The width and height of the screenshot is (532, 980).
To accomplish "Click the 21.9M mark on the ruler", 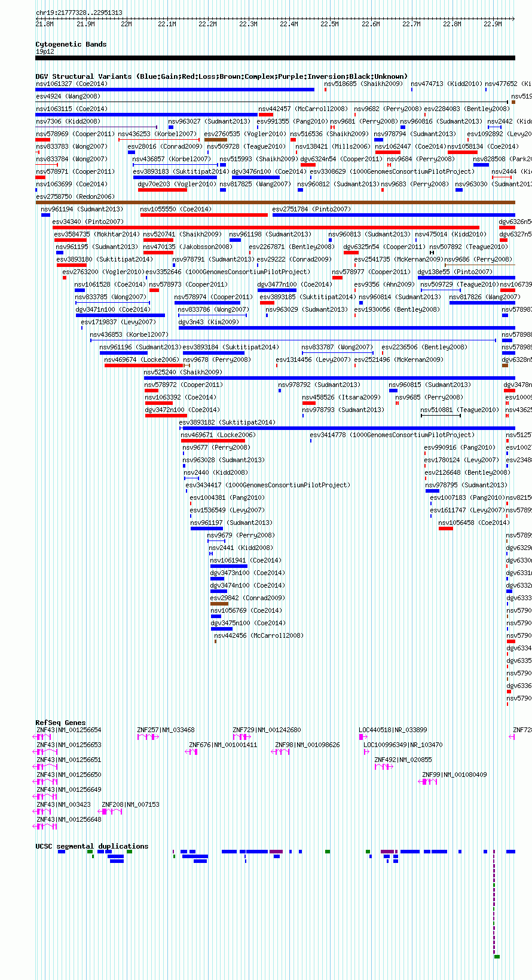I will pyautogui.click(x=85, y=24).
